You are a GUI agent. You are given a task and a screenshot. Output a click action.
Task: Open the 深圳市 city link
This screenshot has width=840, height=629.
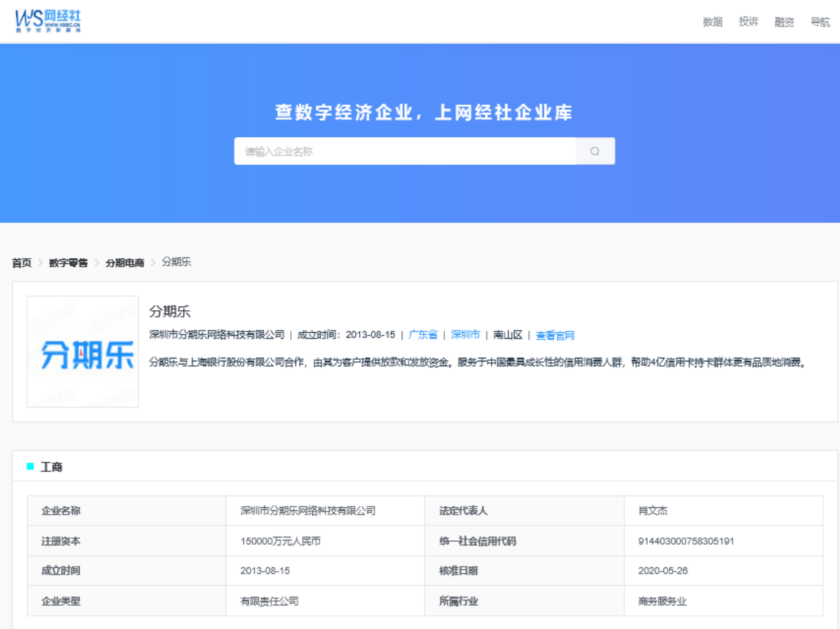(x=465, y=335)
